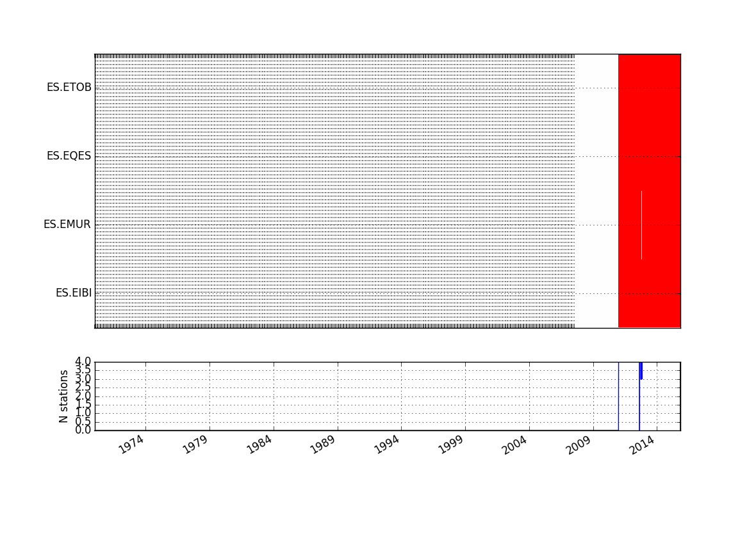Image resolution: width=756 pixels, height=538 pixels.
Task: Click the 1994 year tick label
Action: pyautogui.click(x=388, y=444)
